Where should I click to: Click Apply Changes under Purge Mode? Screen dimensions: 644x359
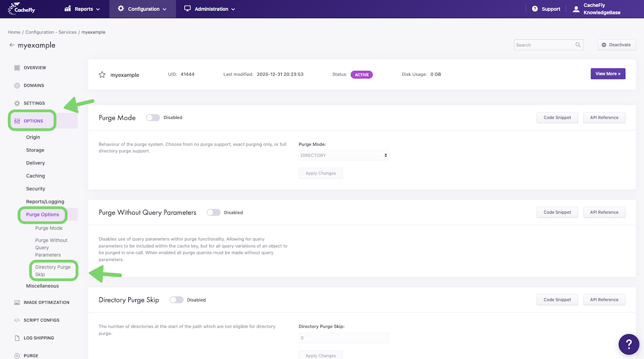tap(321, 173)
